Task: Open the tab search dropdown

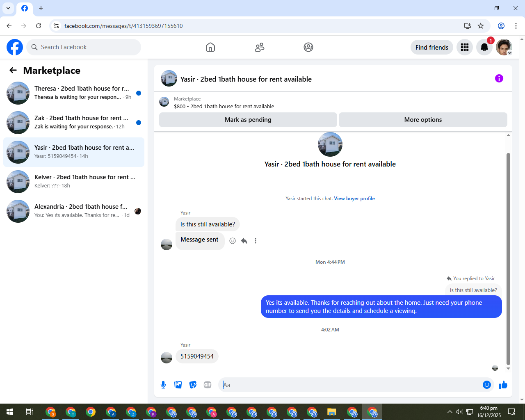Action: pyautogui.click(x=8, y=8)
